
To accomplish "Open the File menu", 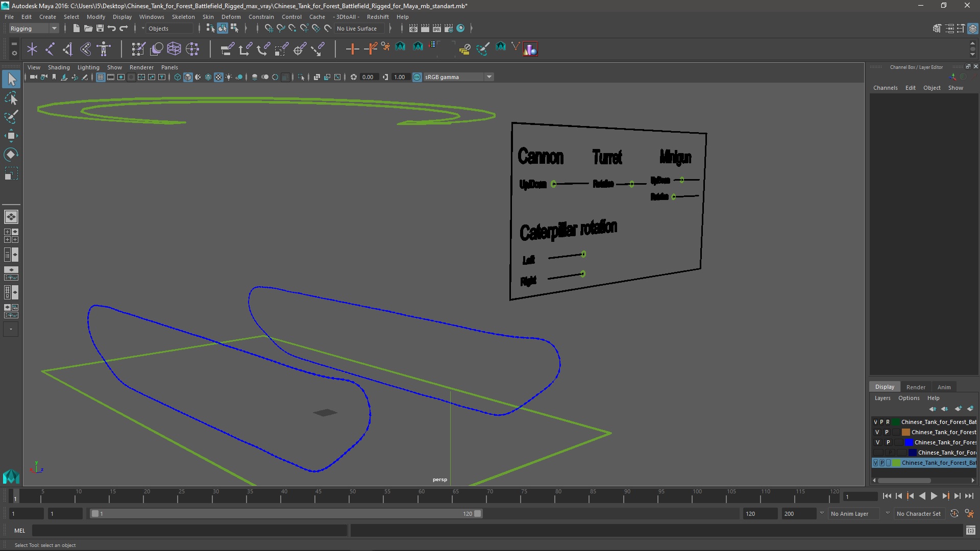I will pyautogui.click(x=9, y=17).
